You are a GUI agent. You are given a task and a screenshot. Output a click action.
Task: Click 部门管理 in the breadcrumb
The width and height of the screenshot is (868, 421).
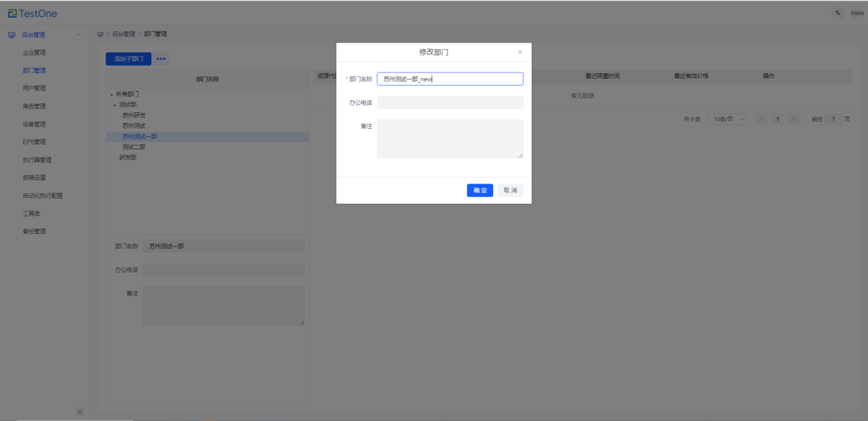click(x=156, y=34)
